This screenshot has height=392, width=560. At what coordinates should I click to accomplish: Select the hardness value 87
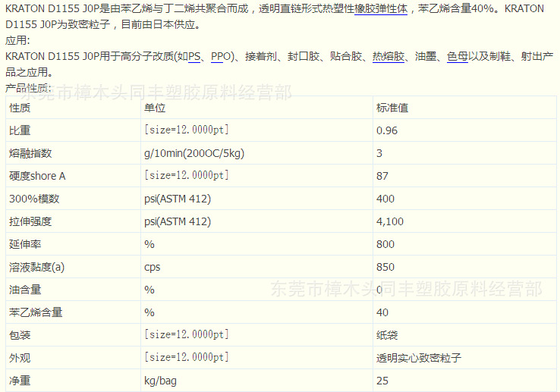[x=382, y=176]
